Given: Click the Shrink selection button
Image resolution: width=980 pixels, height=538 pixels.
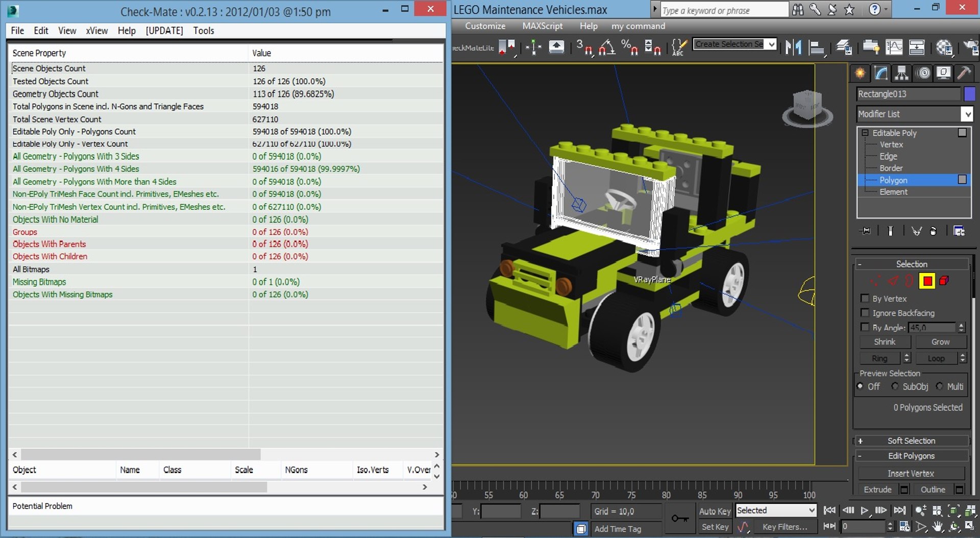Looking at the screenshot, I should tap(885, 342).
